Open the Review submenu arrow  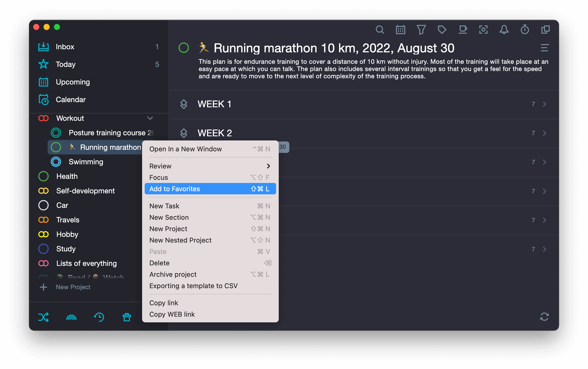pos(268,166)
